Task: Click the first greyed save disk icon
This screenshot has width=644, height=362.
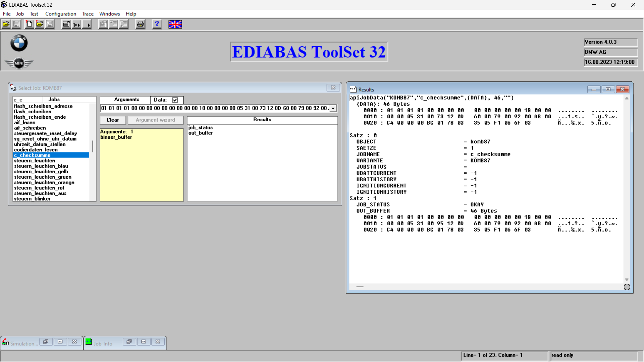Action: [16, 24]
